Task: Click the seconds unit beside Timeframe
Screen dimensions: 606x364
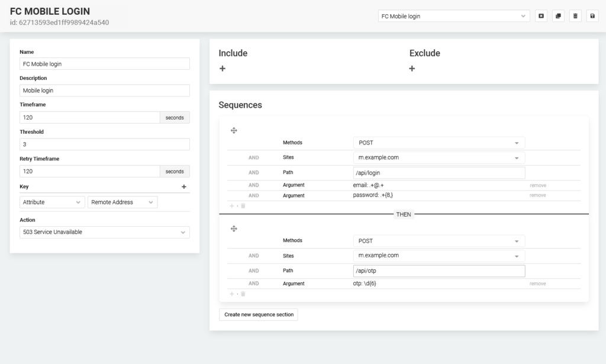Action: click(x=175, y=117)
